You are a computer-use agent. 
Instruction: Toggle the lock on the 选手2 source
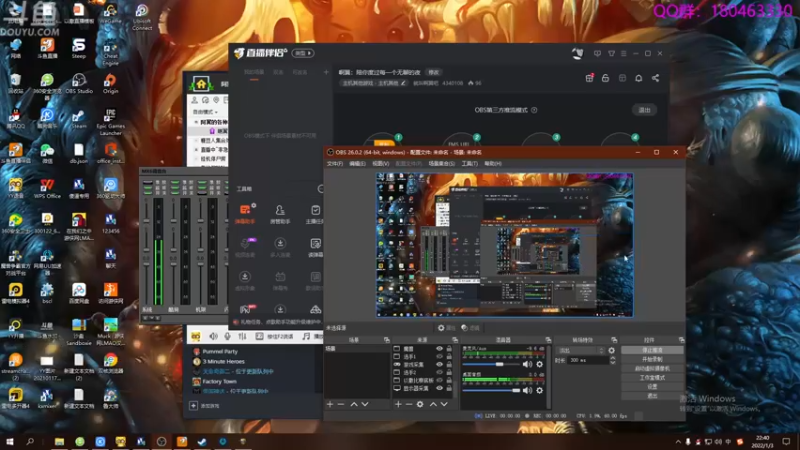click(449, 372)
